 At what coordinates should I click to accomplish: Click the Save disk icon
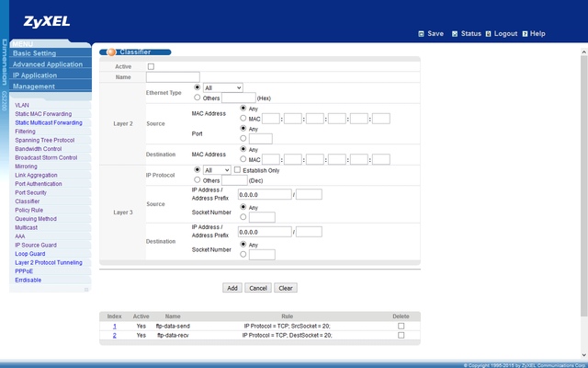point(421,34)
